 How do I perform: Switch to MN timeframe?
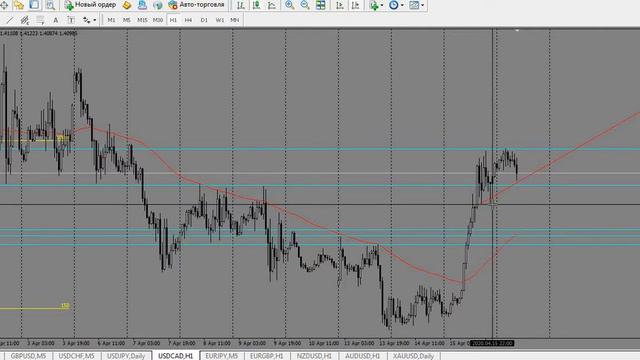coord(235,20)
